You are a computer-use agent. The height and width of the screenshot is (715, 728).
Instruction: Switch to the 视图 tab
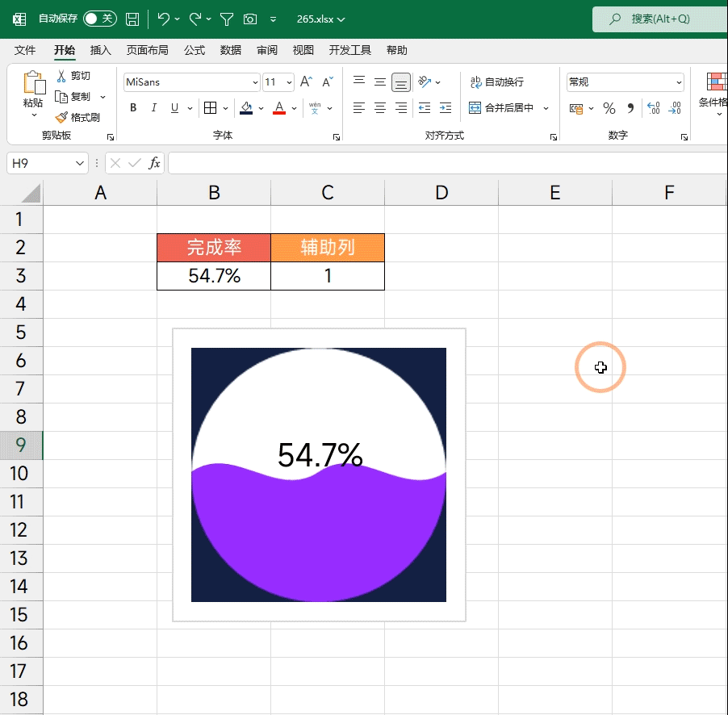point(303,50)
